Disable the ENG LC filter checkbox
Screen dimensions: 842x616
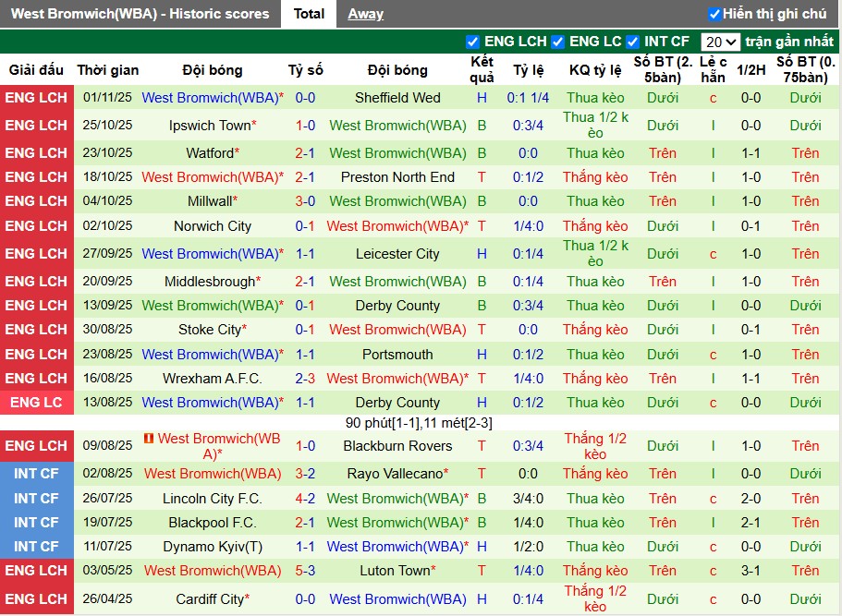(x=558, y=42)
